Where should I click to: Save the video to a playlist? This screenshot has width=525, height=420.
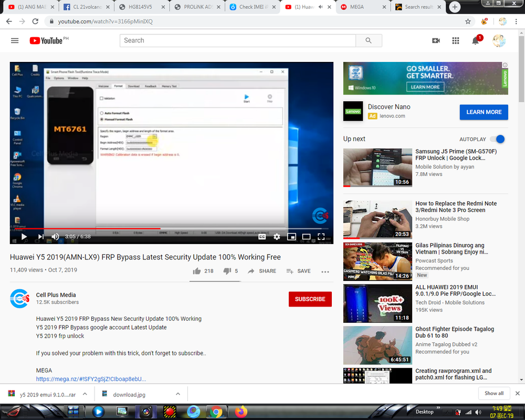tap(298, 271)
